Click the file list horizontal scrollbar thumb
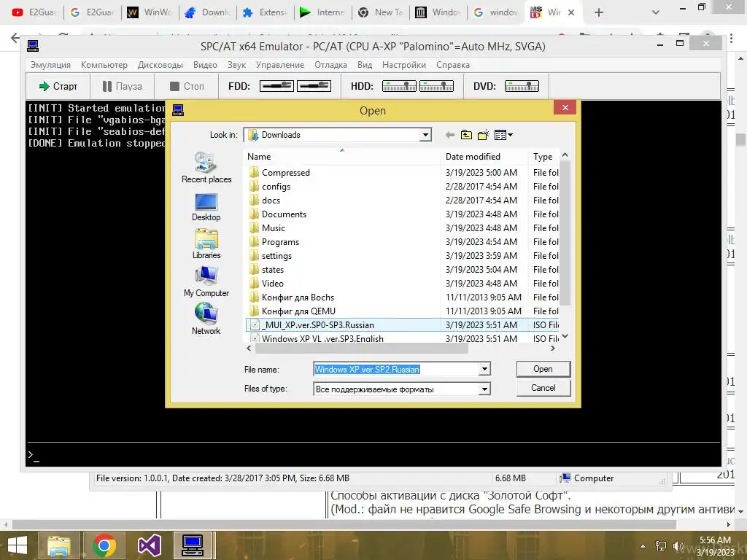This screenshot has width=747, height=560. click(x=362, y=349)
